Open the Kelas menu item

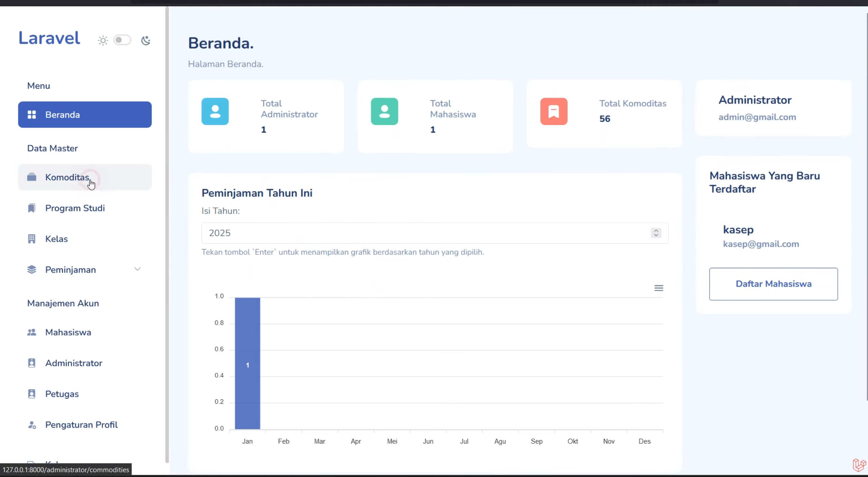85,239
